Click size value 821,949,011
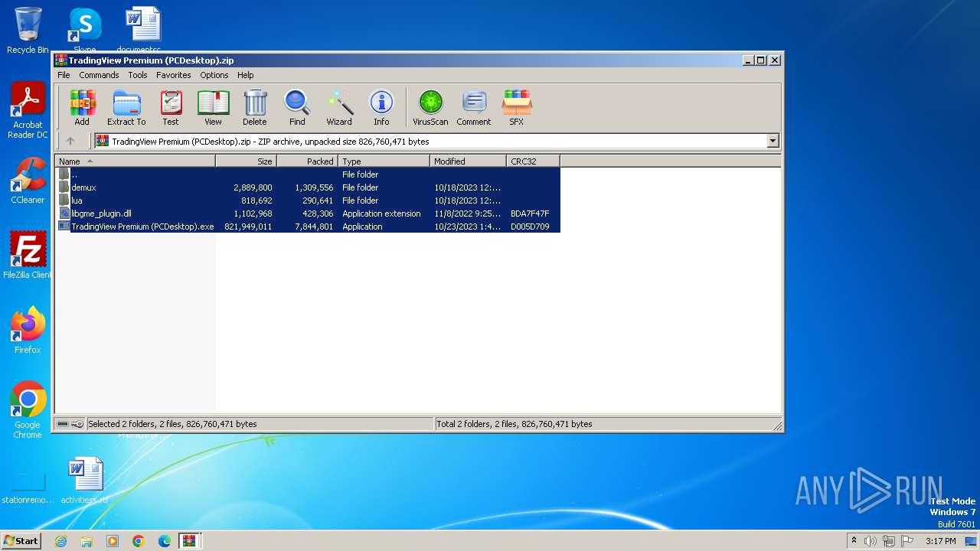980x551 pixels. point(248,227)
